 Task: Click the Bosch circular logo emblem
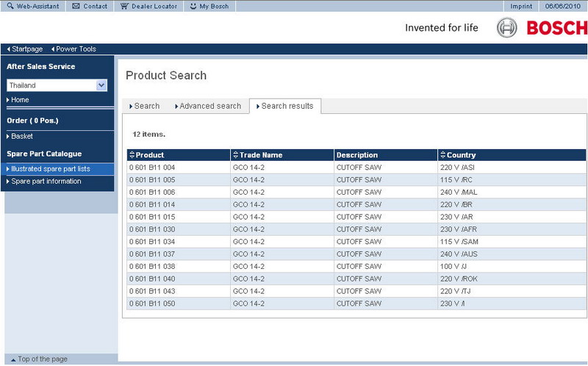(507, 29)
